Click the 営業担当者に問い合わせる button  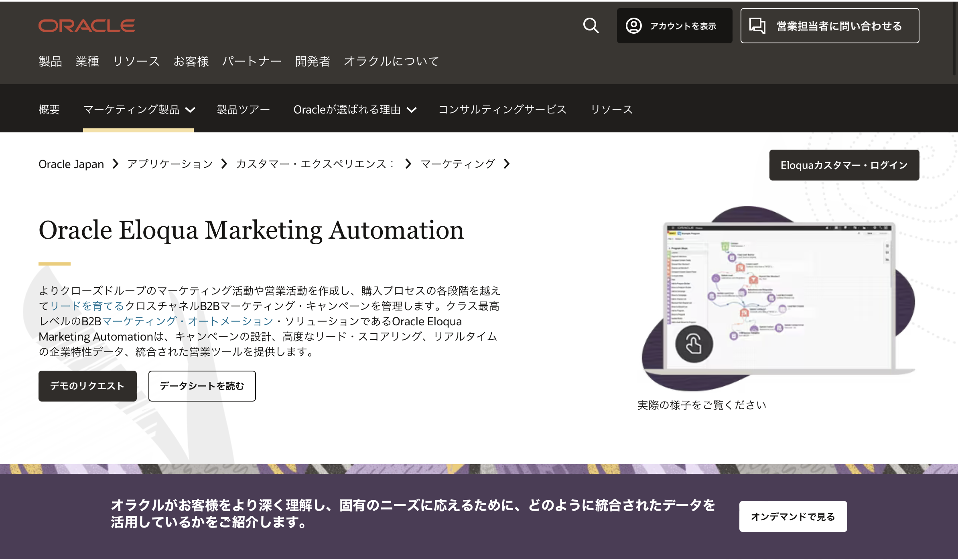[830, 26]
